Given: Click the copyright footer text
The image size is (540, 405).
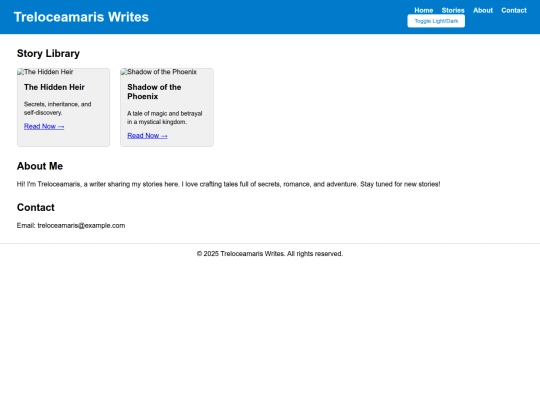Looking at the screenshot, I should 270,254.
